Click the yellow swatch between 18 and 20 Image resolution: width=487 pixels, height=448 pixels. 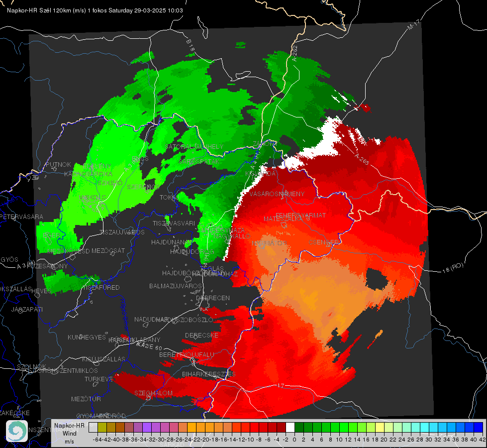tap(380, 428)
